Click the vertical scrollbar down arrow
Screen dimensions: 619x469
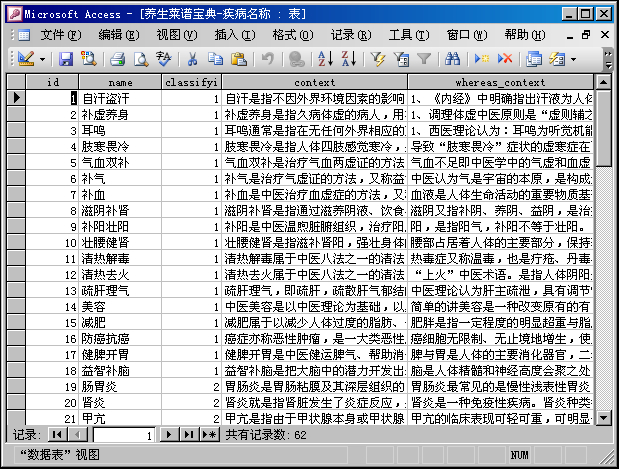603,417
